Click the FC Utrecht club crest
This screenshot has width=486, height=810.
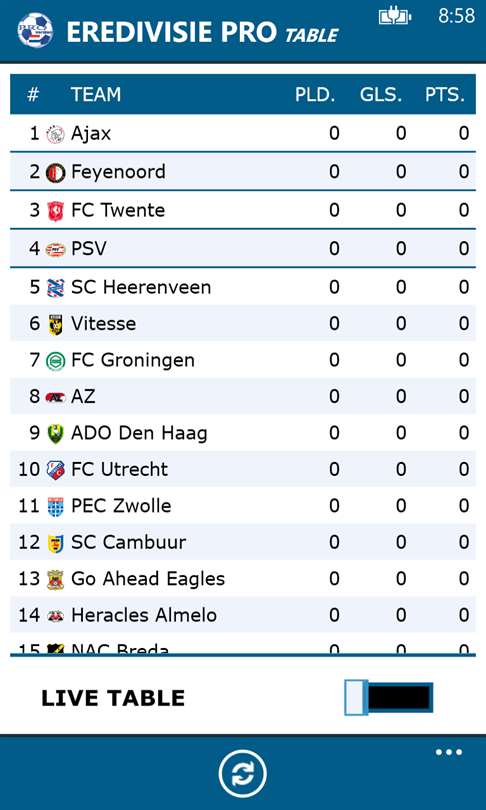tap(55, 470)
